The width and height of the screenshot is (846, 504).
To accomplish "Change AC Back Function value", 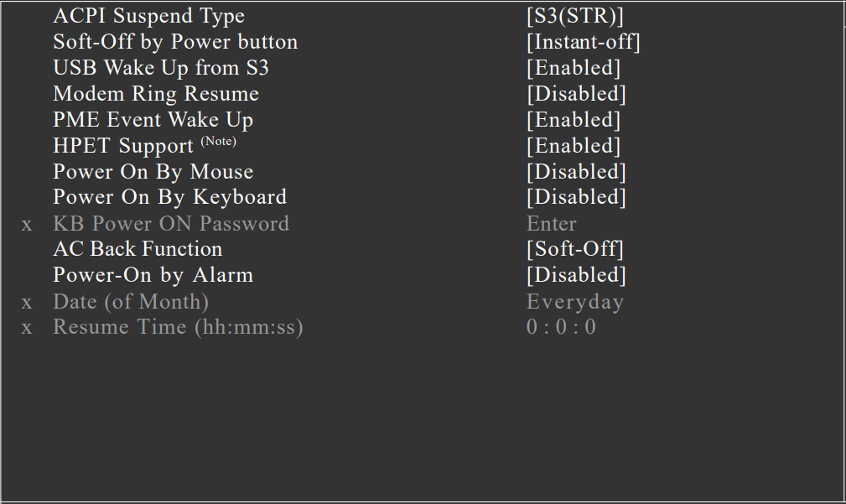I will (x=138, y=249).
